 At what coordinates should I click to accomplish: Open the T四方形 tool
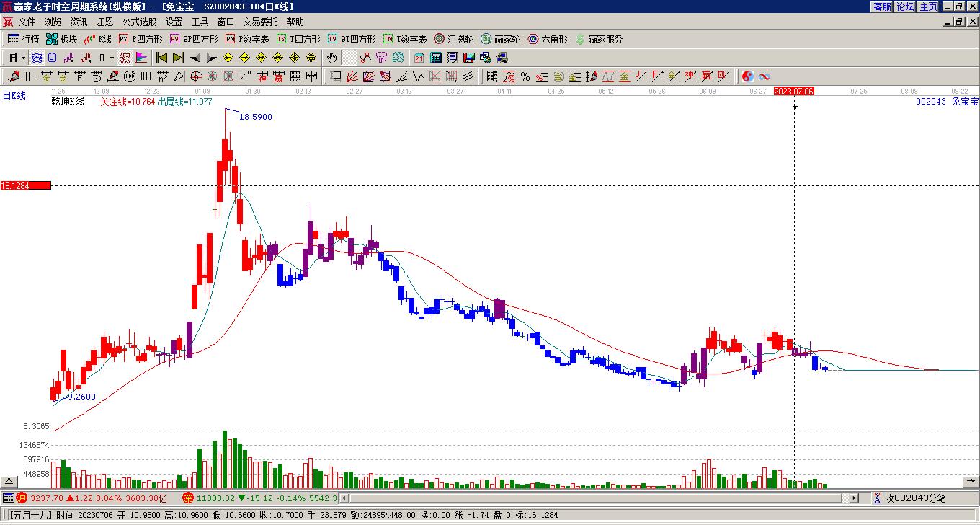tap(298, 39)
